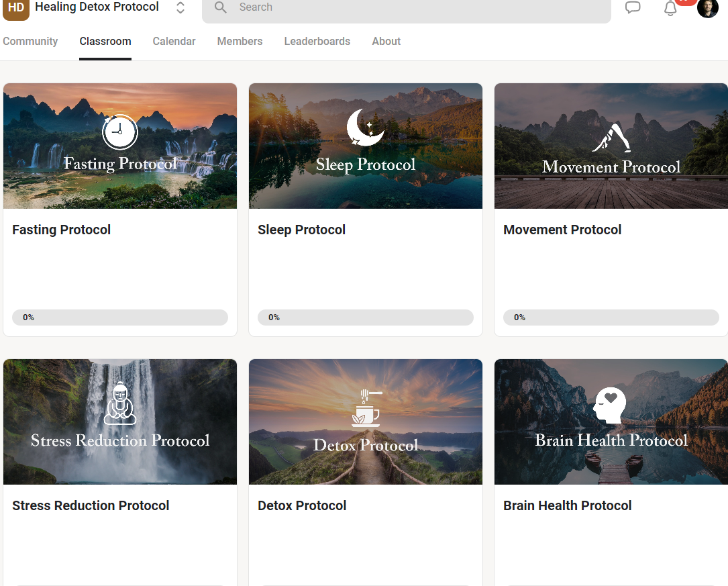Open the Members tab
The image size is (728, 586).
240,42
